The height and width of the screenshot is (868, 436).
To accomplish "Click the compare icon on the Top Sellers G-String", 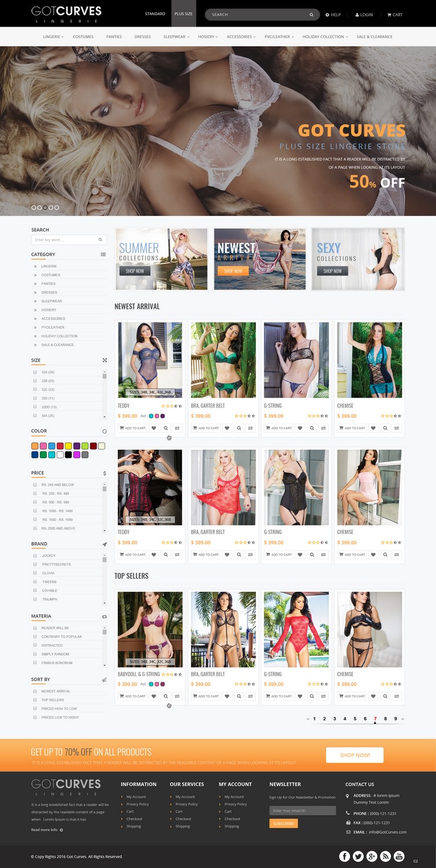I will [324, 696].
